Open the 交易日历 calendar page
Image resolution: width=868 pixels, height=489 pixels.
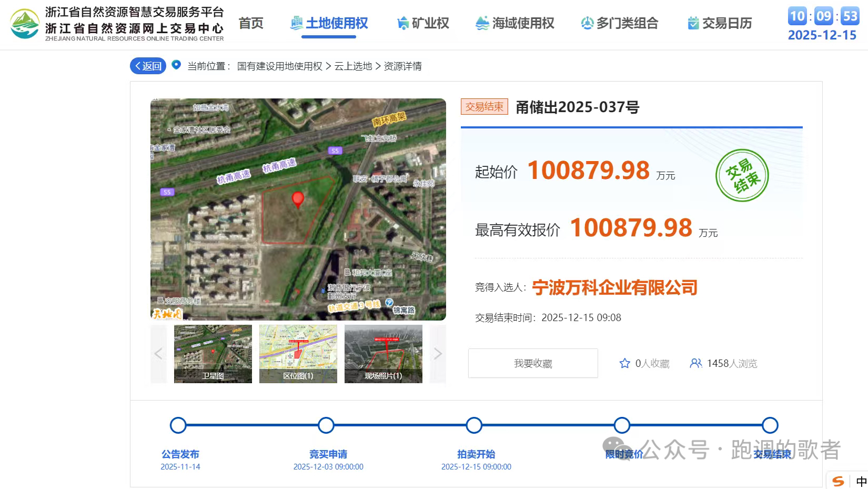pyautogui.click(x=720, y=23)
